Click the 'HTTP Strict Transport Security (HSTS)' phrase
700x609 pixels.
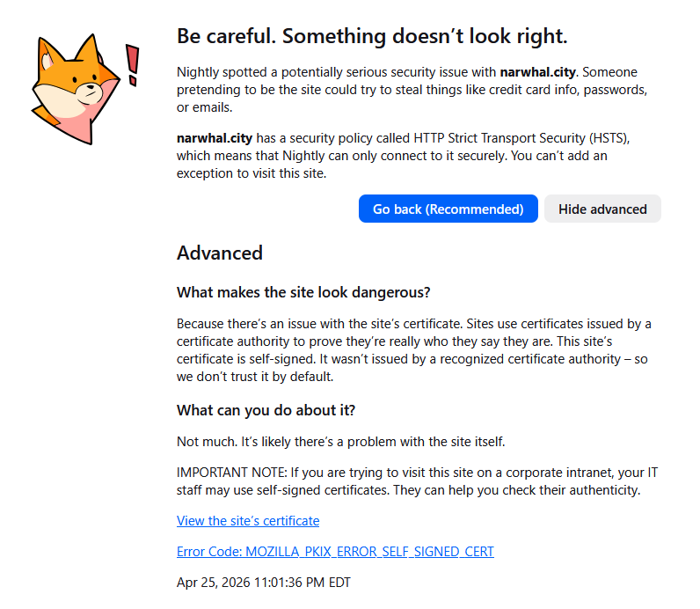click(x=521, y=138)
